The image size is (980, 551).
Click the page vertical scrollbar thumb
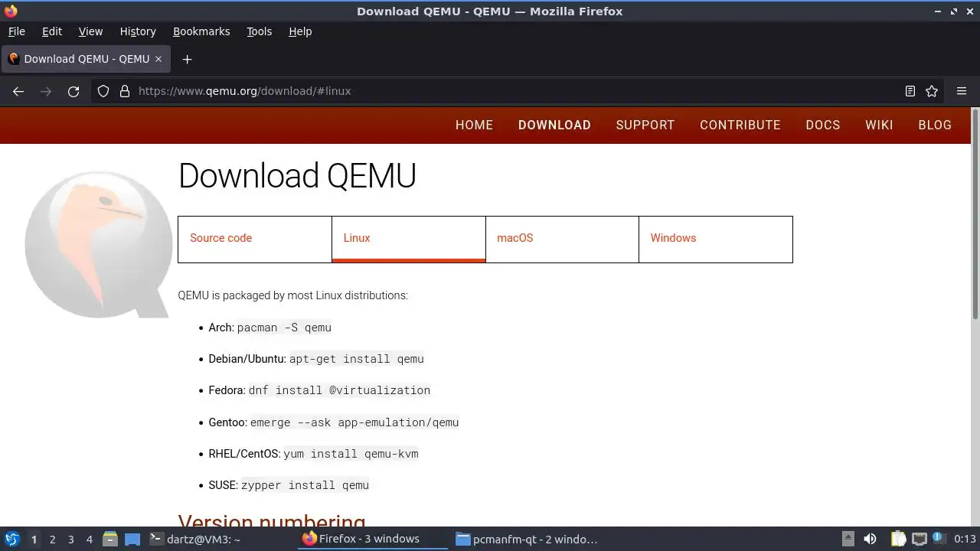(975, 214)
